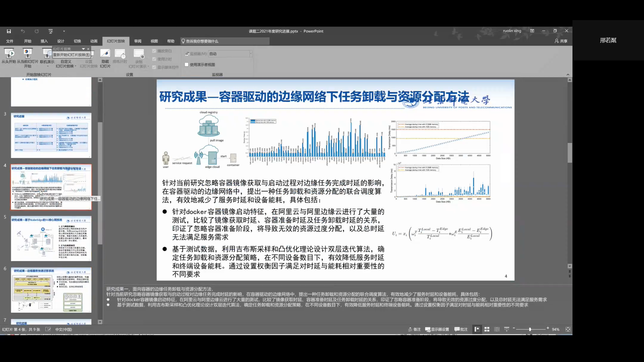Start slideshow from status bar icon
644x362 pixels.
[x=507, y=329]
